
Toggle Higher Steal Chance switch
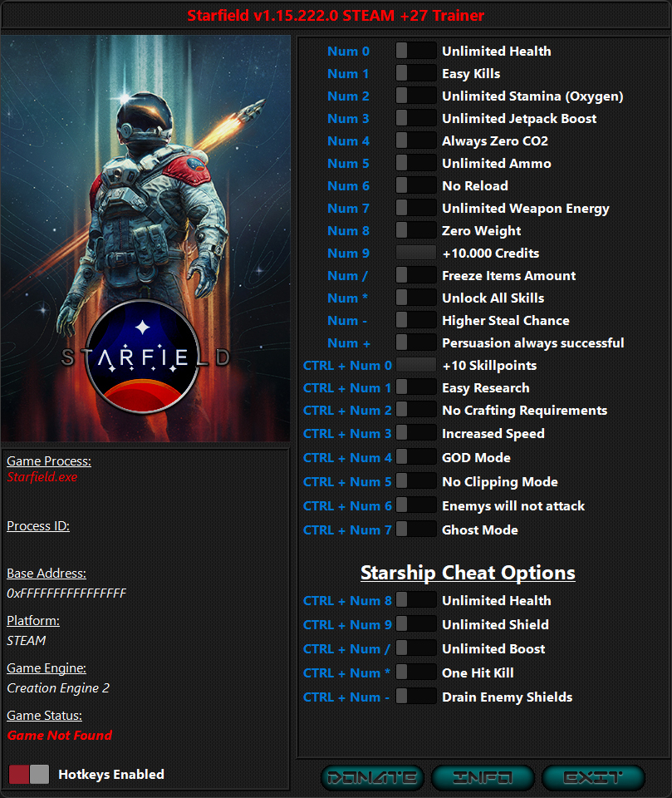pos(415,319)
